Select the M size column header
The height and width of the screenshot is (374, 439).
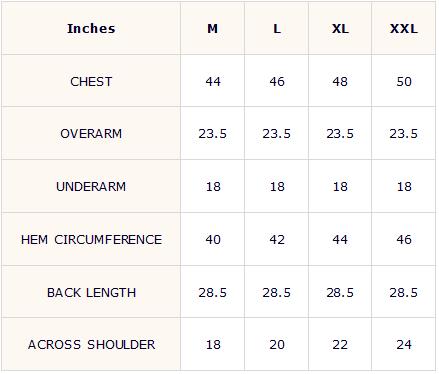click(213, 29)
